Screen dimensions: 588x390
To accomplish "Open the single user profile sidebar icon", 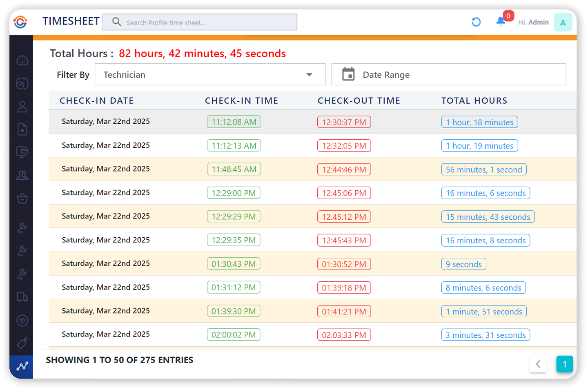I will pyautogui.click(x=22, y=107).
